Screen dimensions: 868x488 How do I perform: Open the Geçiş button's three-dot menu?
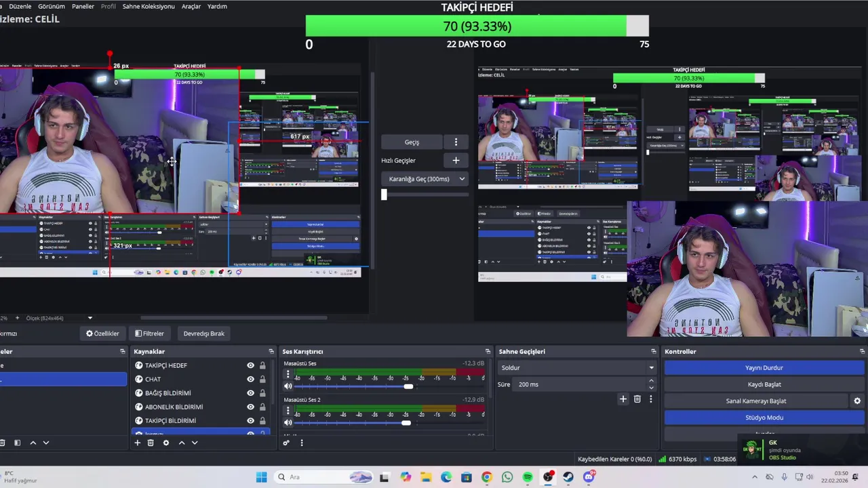click(456, 142)
